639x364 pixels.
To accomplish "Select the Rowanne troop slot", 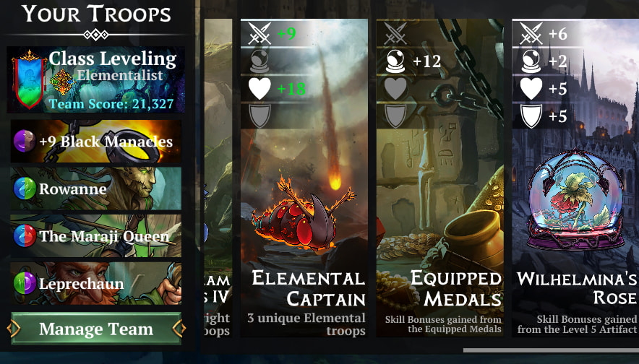I will pos(95,188).
